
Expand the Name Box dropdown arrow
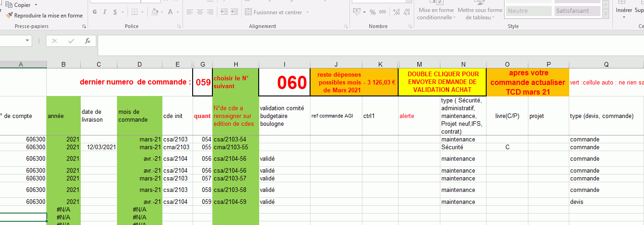pyautogui.click(x=28, y=41)
